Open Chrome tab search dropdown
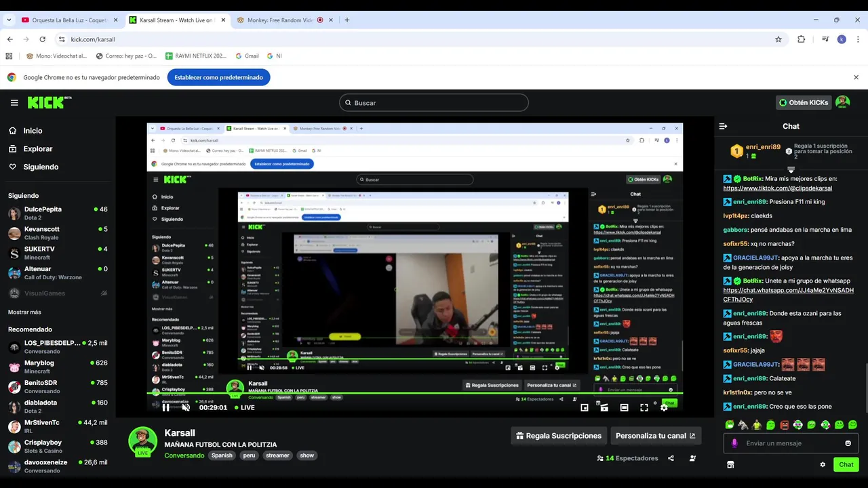 (9, 20)
